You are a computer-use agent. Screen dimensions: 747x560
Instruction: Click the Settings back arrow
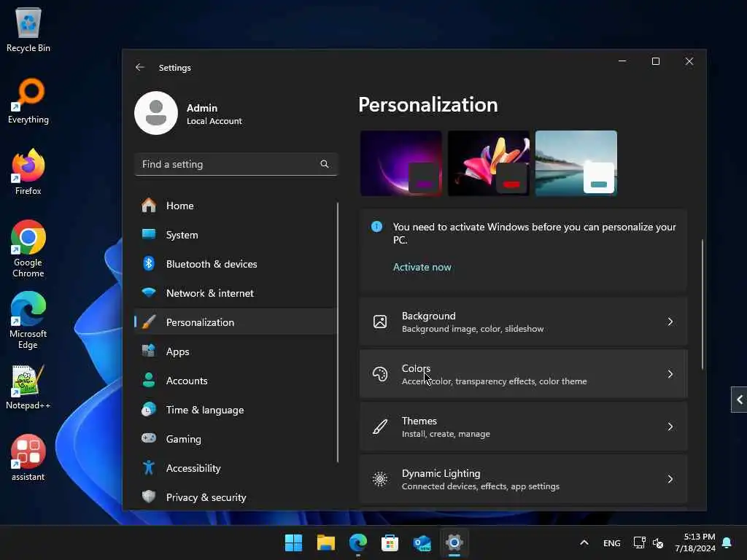[x=139, y=67]
